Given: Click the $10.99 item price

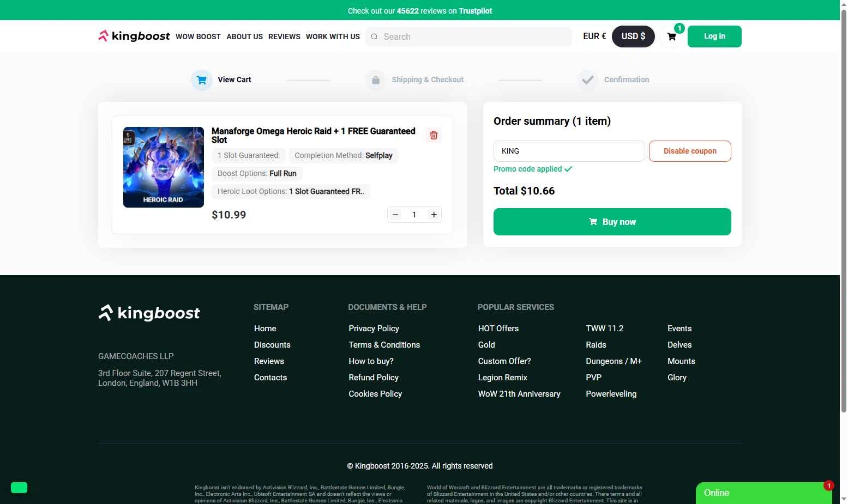Looking at the screenshot, I should 229,215.
